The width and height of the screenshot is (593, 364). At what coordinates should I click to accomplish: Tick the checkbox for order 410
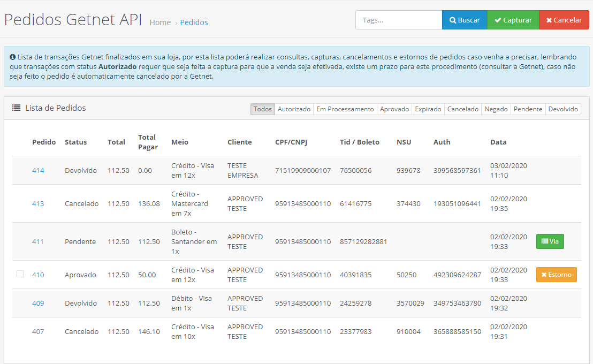coord(20,274)
